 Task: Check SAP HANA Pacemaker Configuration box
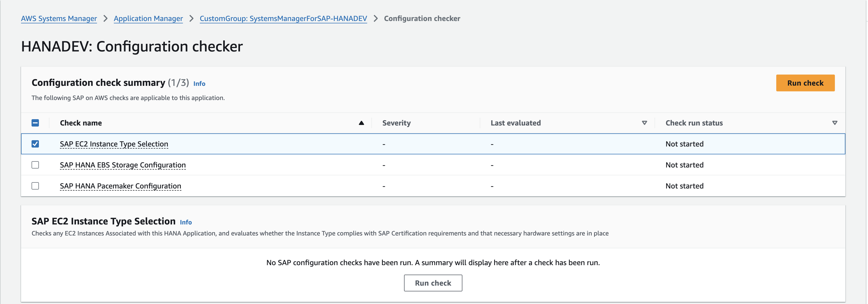coord(35,186)
